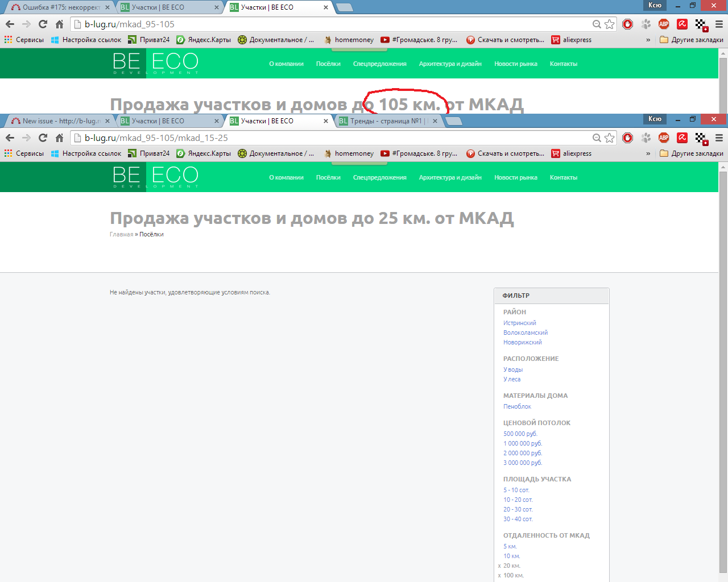This screenshot has height=582, width=728.
Task: Click the home icon beside the mkad_15-25 address
Action: [x=59, y=138]
